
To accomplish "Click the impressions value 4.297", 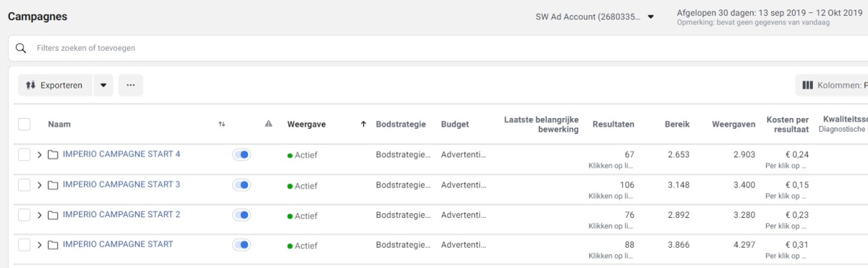I will [744, 245].
